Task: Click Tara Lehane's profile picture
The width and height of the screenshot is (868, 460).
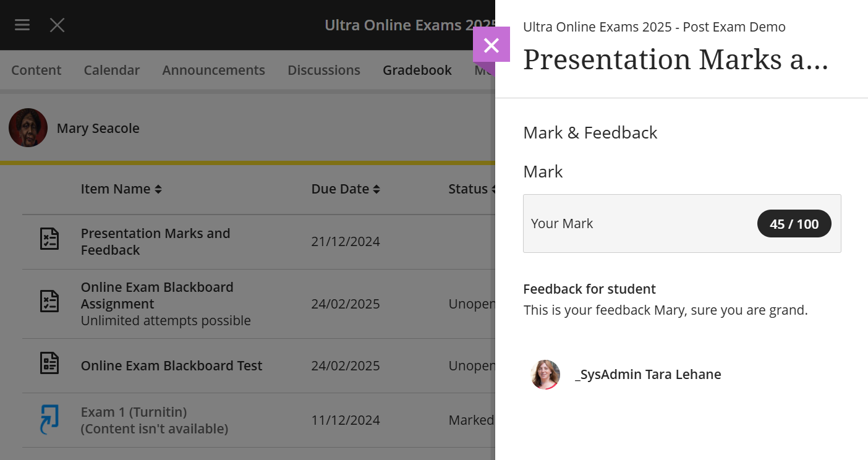Action: (545, 374)
